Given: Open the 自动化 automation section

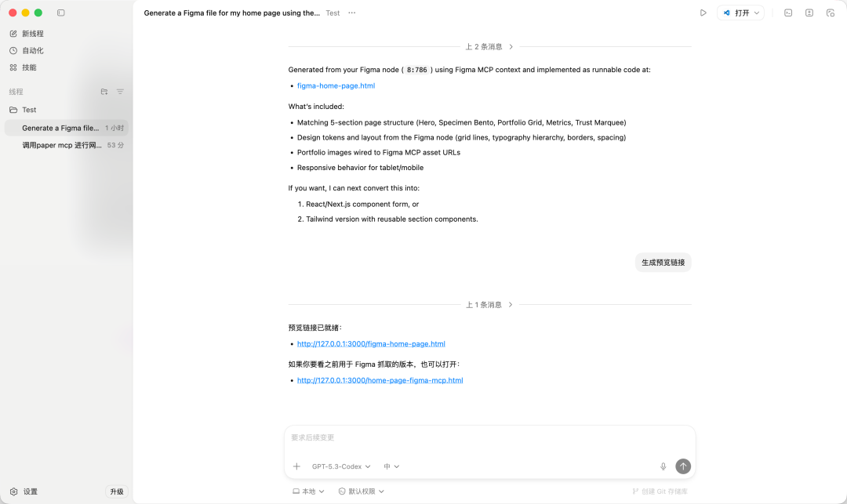Looking at the screenshot, I should [x=27, y=51].
